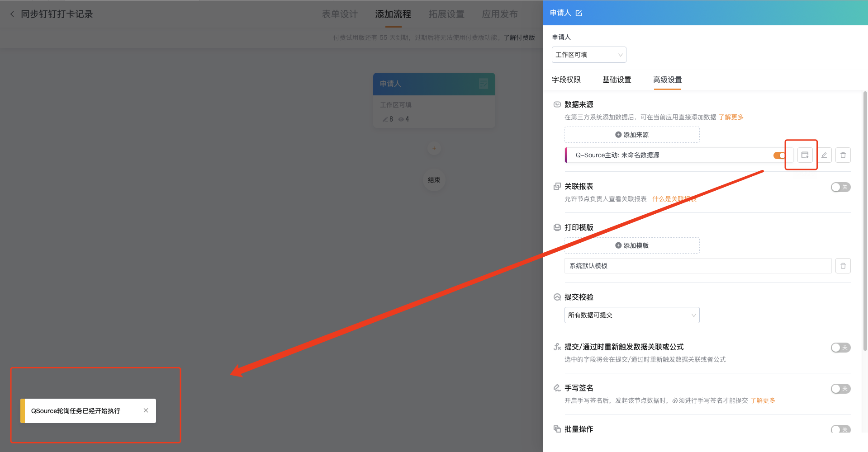
Task: Turn on 提交/通过时重新触发数据关联或公式 switch
Action: (x=840, y=348)
